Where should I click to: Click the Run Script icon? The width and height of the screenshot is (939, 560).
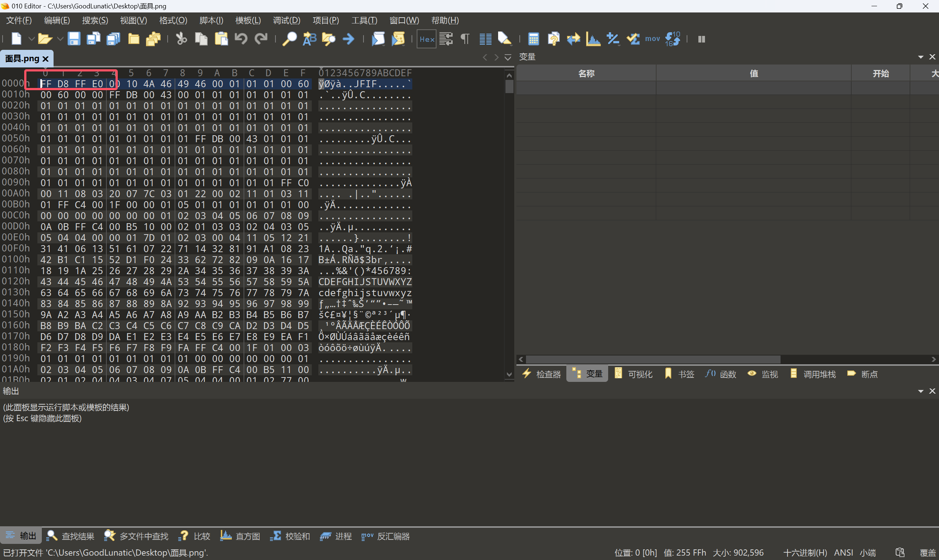coord(378,39)
